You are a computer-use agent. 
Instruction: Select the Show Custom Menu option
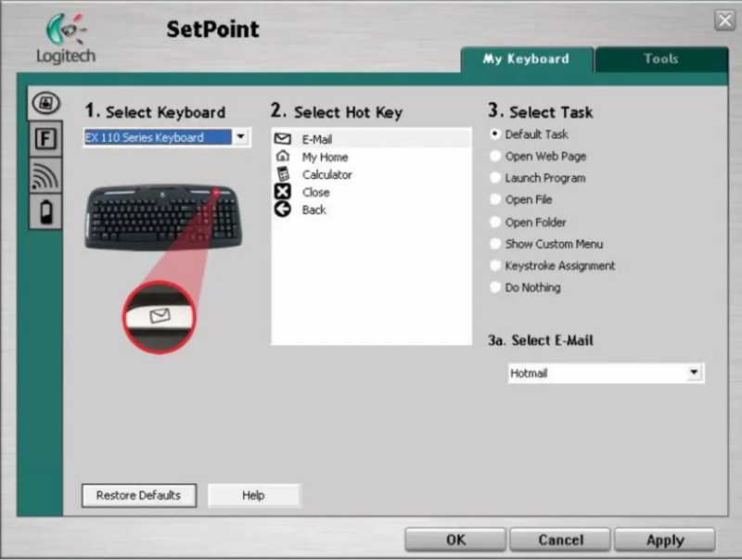(x=546, y=244)
